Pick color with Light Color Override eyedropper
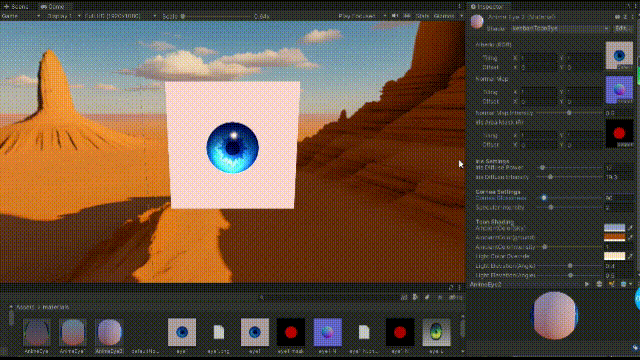640x360 pixels. (630, 256)
